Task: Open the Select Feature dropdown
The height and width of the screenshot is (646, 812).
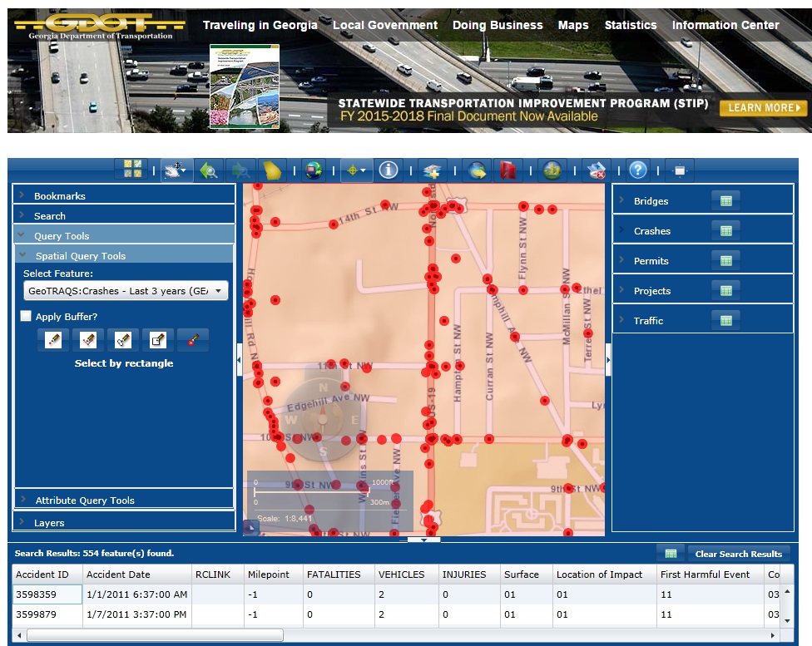Action: [x=126, y=291]
